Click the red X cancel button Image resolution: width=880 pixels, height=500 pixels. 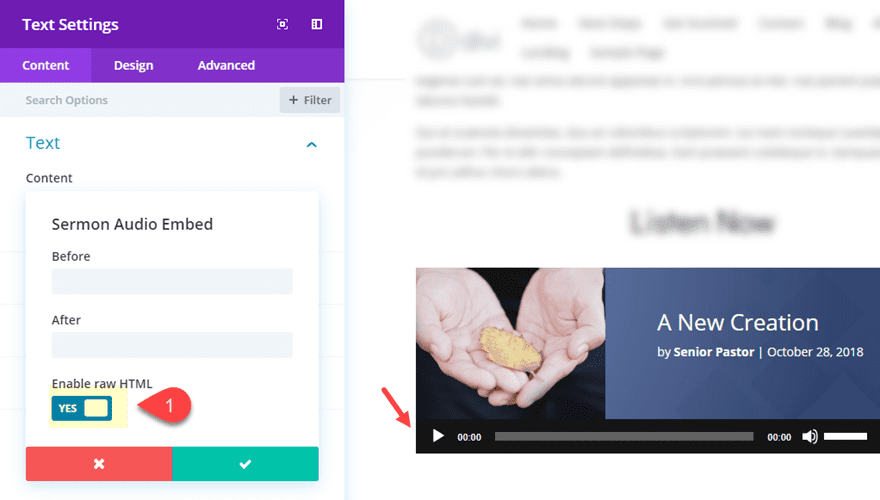pyautogui.click(x=99, y=464)
